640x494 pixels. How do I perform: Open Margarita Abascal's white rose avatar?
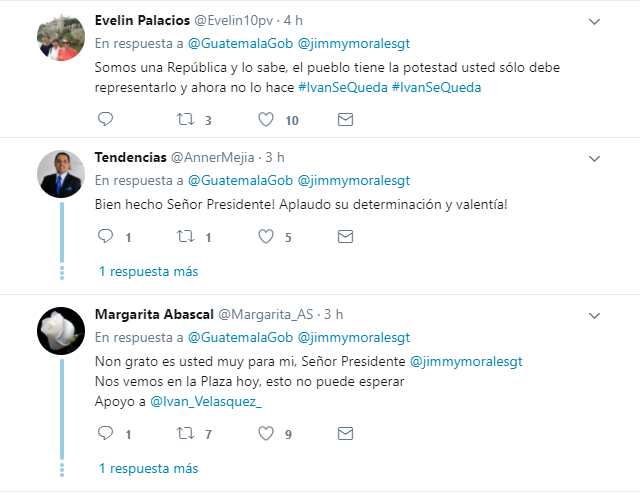pos(61,331)
